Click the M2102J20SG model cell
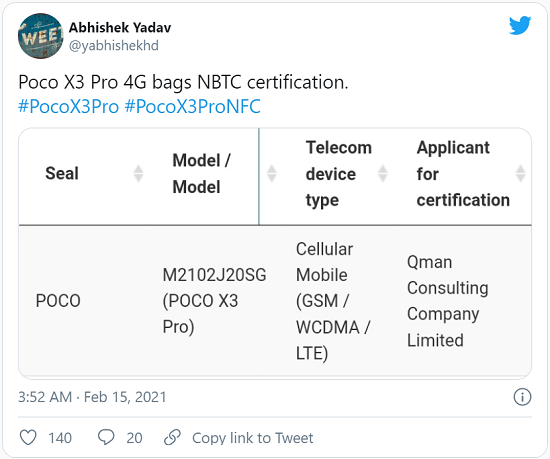 (214, 301)
